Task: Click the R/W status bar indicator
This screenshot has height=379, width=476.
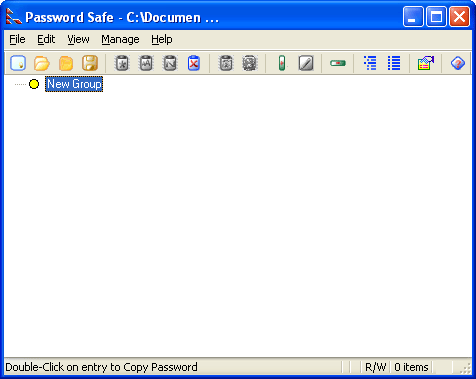Action: (x=375, y=367)
